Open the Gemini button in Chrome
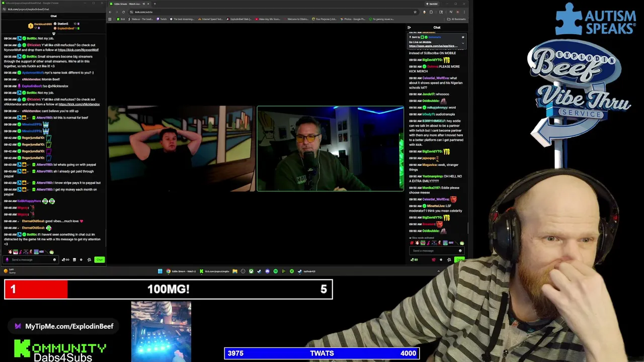 click(x=432, y=4)
